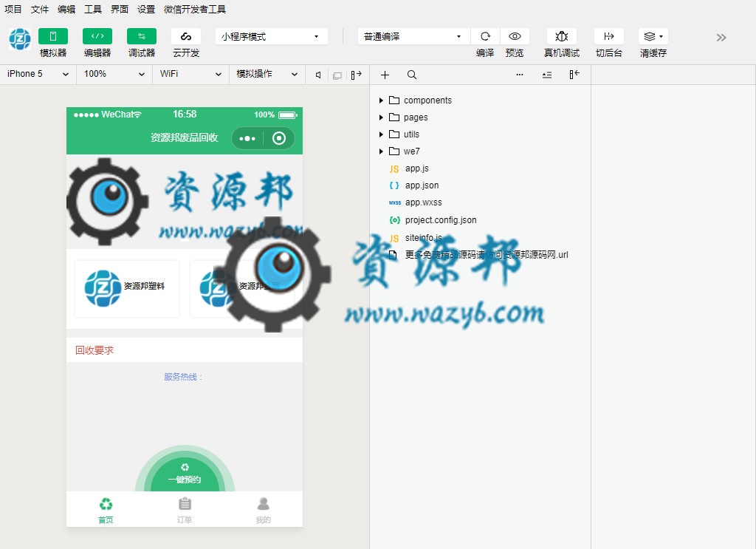The height and width of the screenshot is (549, 756).
Task: Open the 编辑 menu
Action: click(x=66, y=9)
